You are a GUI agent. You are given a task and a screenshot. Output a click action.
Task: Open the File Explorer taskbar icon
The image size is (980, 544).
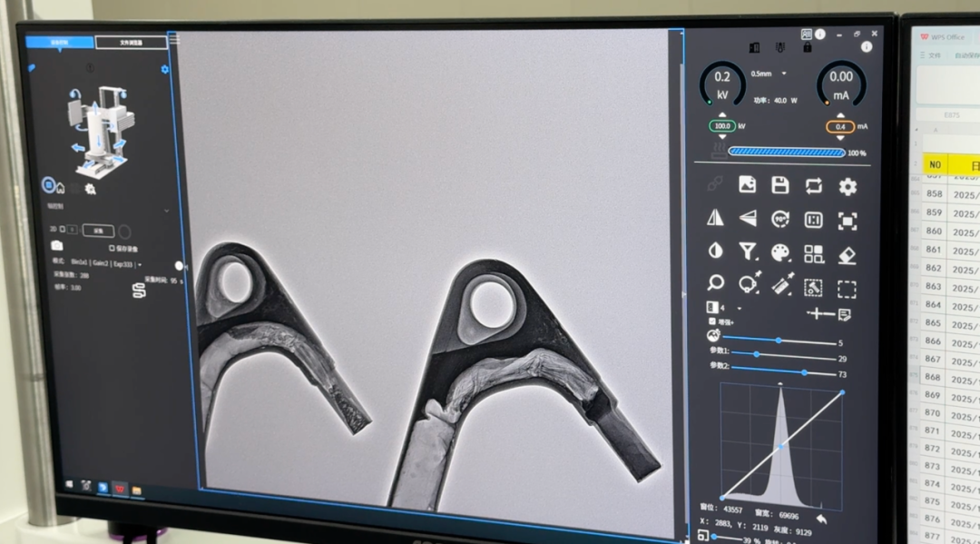point(137,490)
